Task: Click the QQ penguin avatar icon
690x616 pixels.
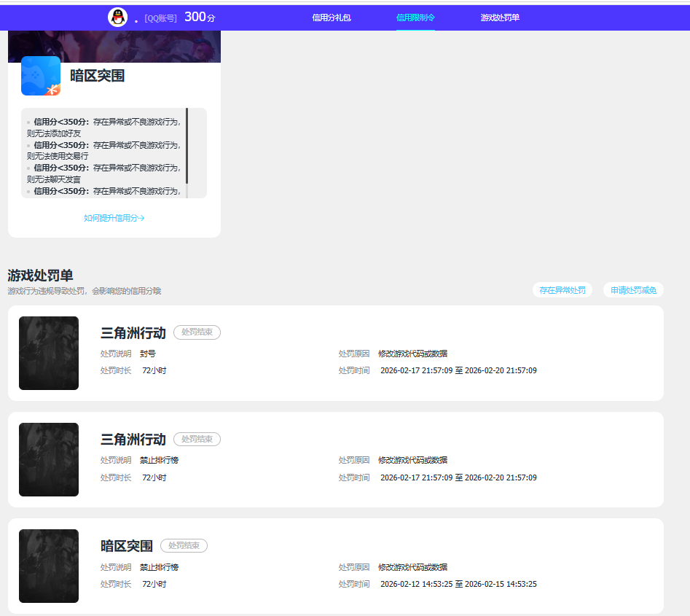Action: point(117,17)
